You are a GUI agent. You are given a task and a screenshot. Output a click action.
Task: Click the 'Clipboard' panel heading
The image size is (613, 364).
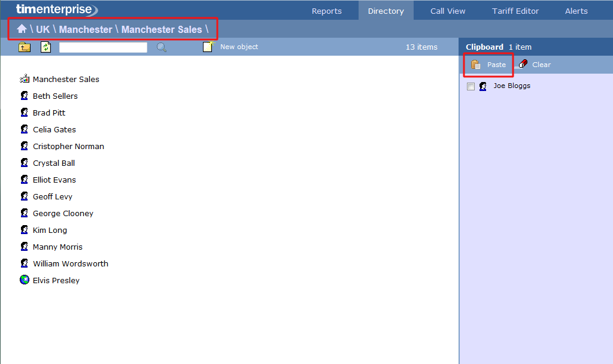click(x=484, y=47)
